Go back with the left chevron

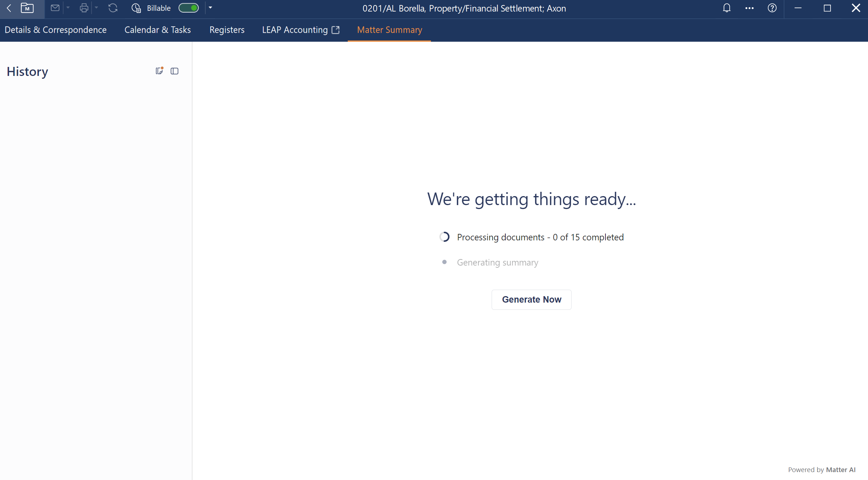pos(9,8)
